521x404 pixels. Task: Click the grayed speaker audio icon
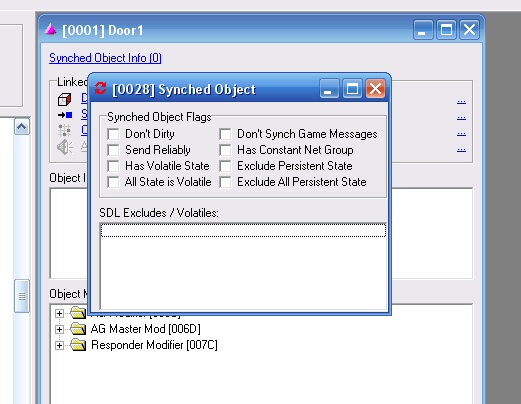[65, 147]
